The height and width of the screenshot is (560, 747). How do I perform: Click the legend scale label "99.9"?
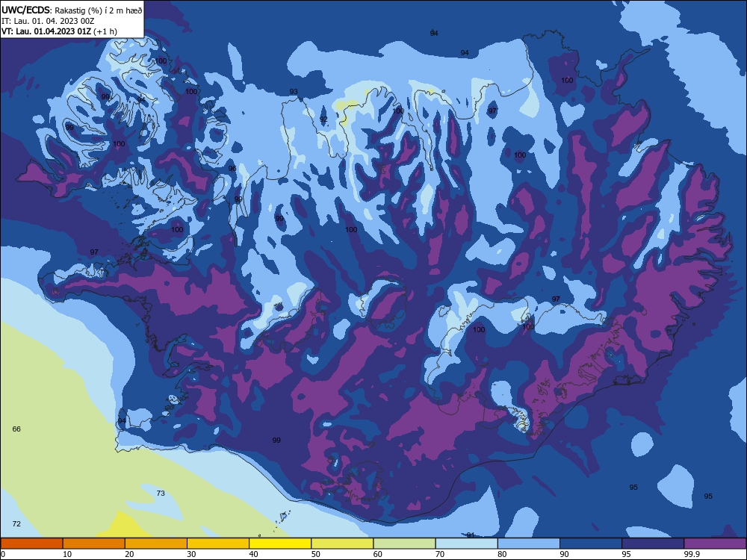pyautogui.click(x=692, y=554)
